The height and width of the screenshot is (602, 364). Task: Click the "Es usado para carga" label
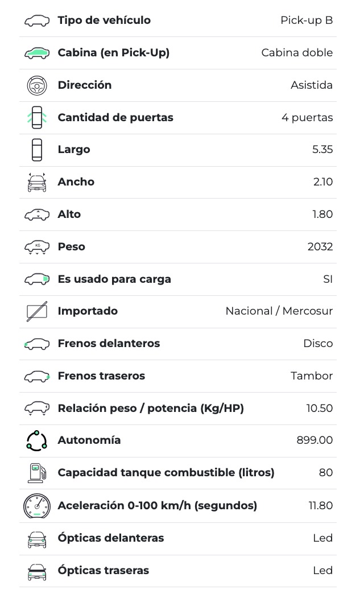tap(114, 279)
